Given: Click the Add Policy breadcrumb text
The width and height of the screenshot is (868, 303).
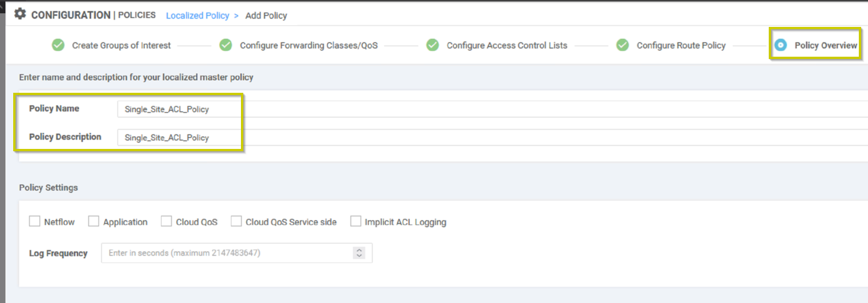Looking at the screenshot, I should pos(266,15).
